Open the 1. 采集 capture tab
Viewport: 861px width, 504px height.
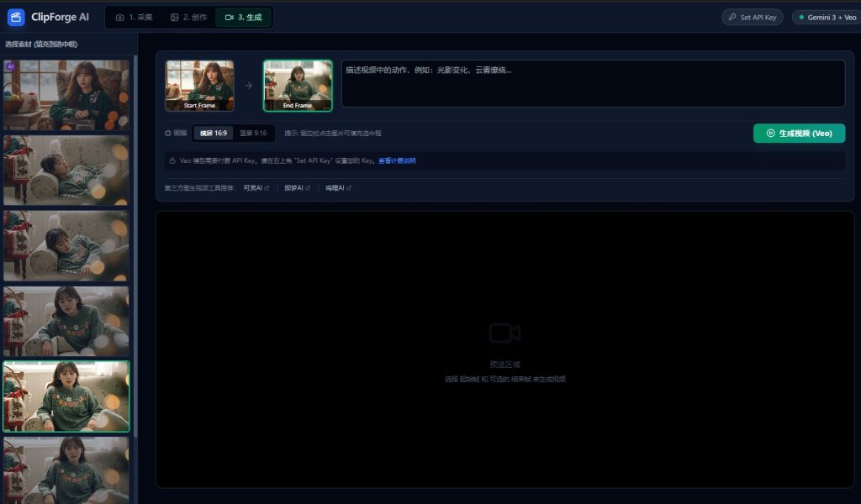pyautogui.click(x=135, y=17)
